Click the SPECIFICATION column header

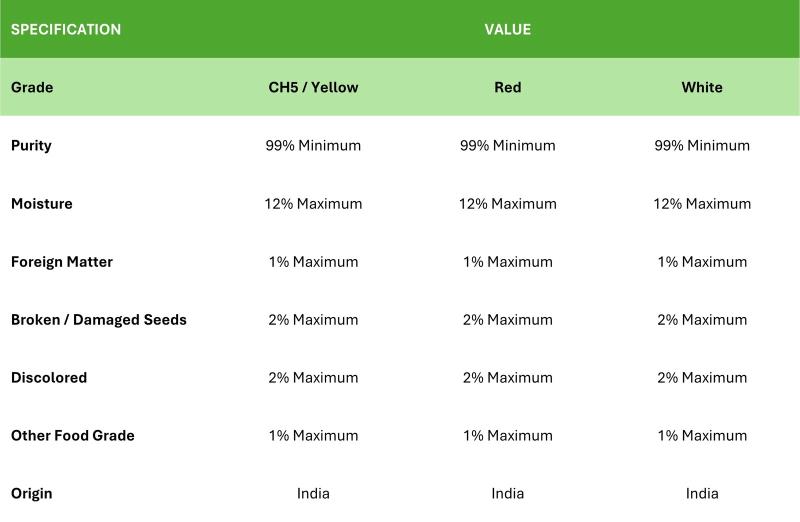[66, 30]
